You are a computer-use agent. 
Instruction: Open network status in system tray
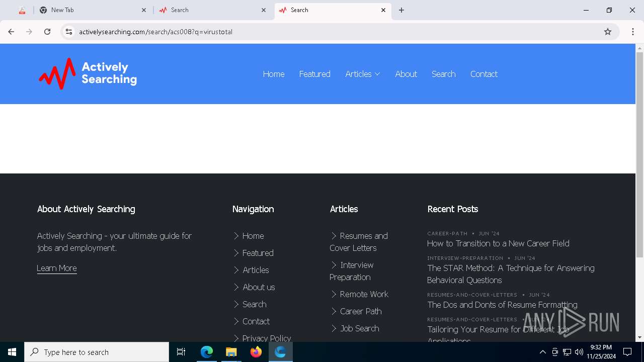coord(567,352)
